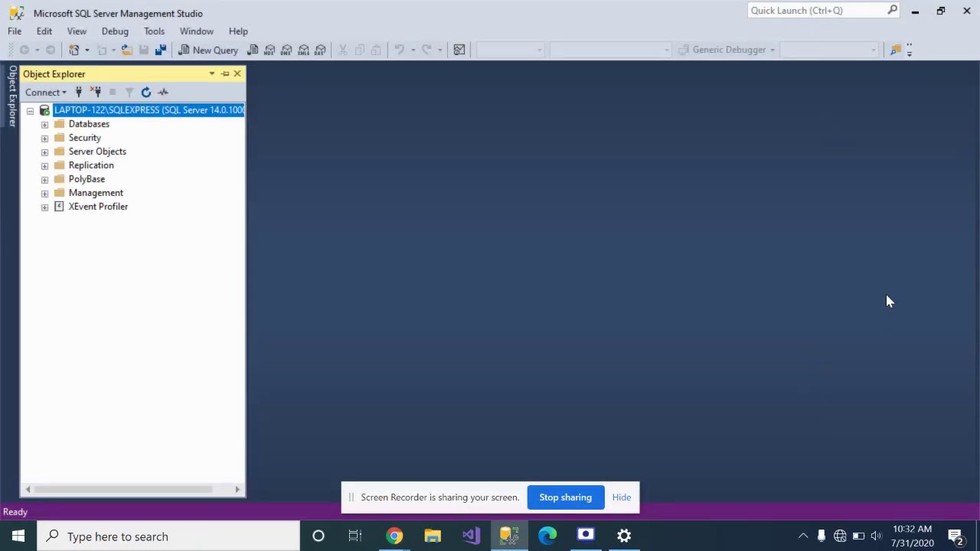
Task: Open Google Chrome from the taskbar
Action: [x=394, y=536]
